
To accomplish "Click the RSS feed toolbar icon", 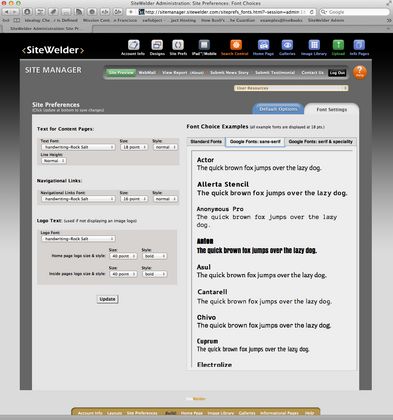I will (79, 12).
